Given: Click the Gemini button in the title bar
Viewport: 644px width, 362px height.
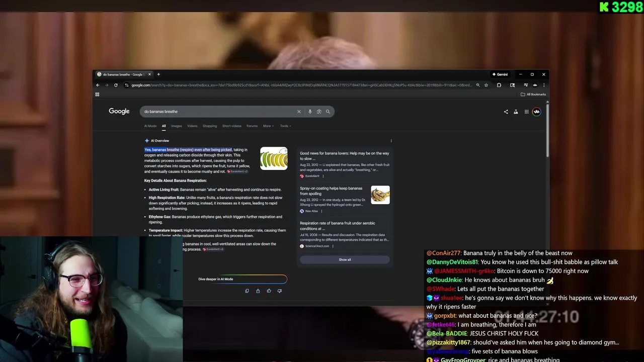Looking at the screenshot, I should click(x=501, y=74).
